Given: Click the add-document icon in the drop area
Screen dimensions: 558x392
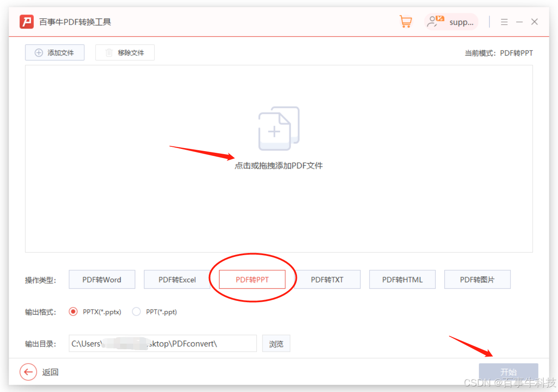Looking at the screenshot, I should [x=279, y=128].
